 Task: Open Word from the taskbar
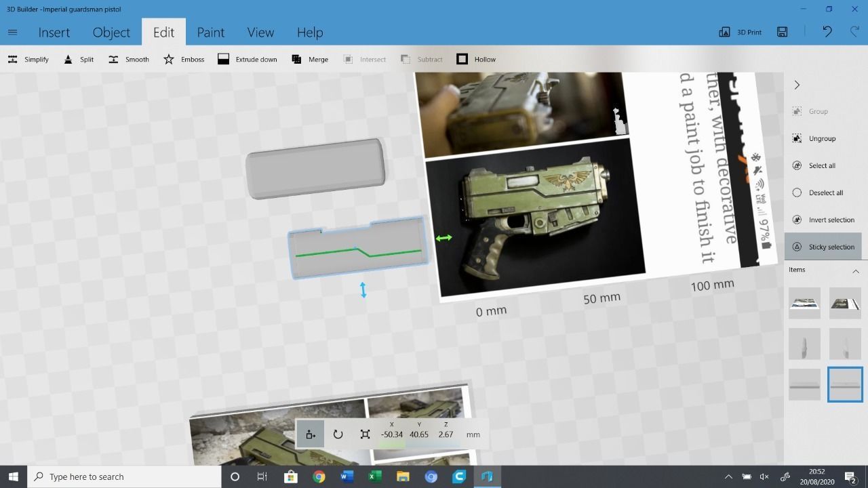(x=347, y=476)
